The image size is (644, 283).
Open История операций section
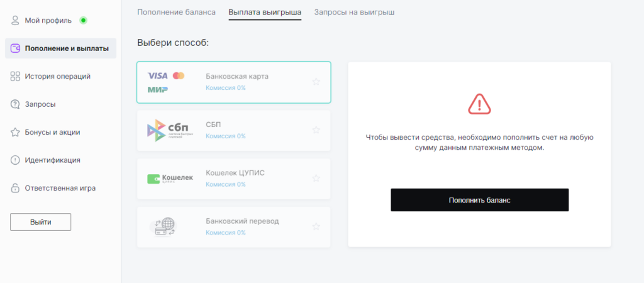click(x=57, y=76)
